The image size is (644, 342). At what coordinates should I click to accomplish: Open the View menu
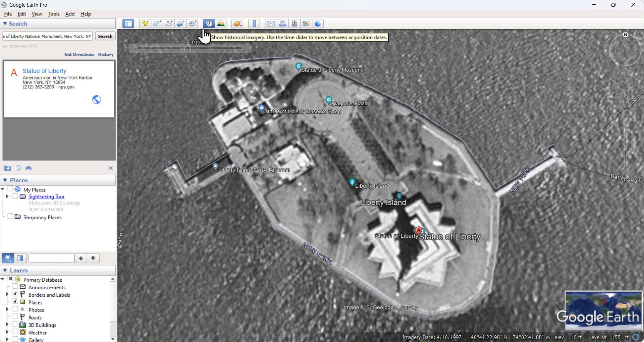click(x=37, y=14)
